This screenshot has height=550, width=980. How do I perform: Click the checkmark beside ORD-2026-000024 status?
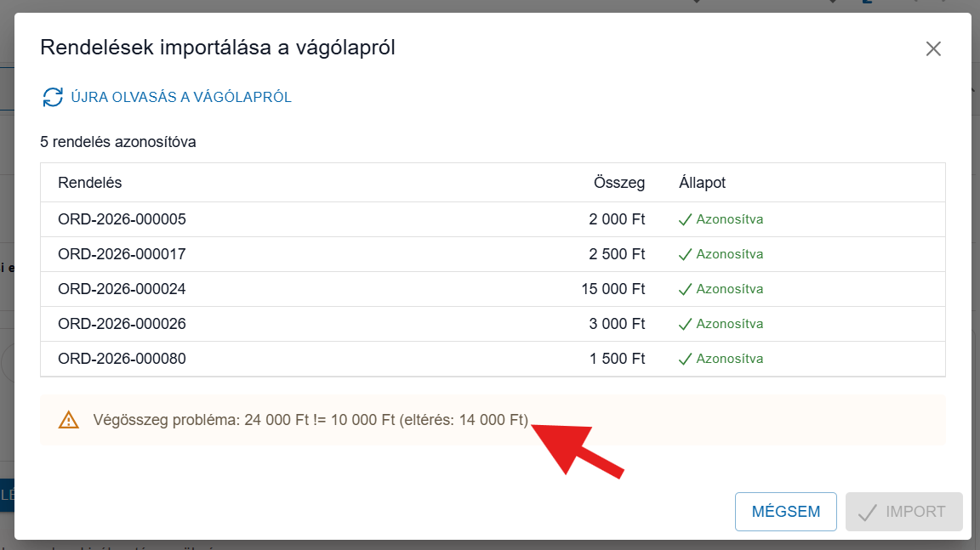tap(685, 289)
